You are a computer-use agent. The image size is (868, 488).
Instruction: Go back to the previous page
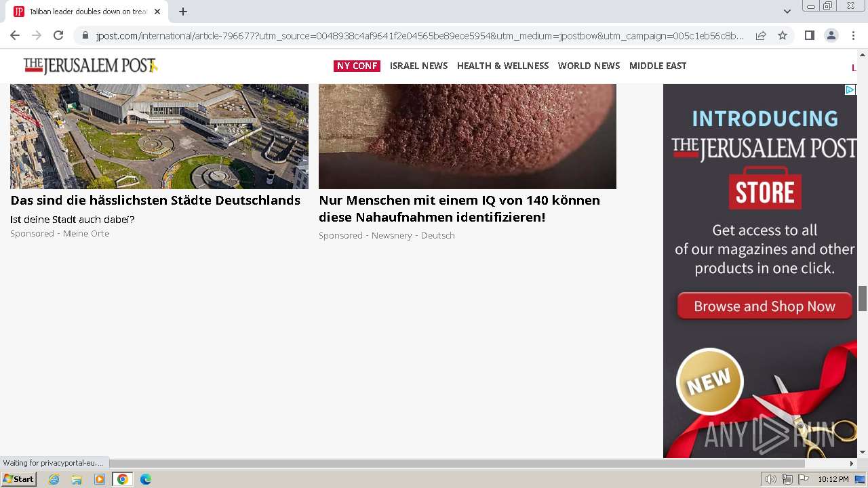pos(15,35)
